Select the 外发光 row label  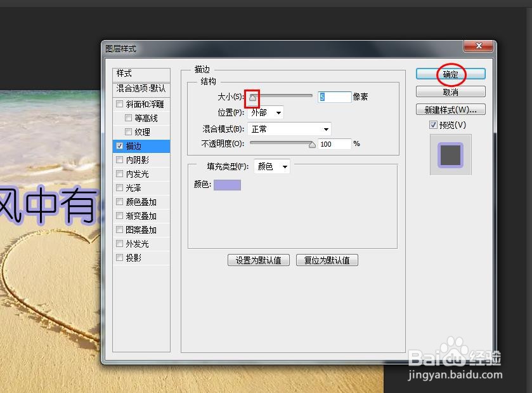(138, 244)
